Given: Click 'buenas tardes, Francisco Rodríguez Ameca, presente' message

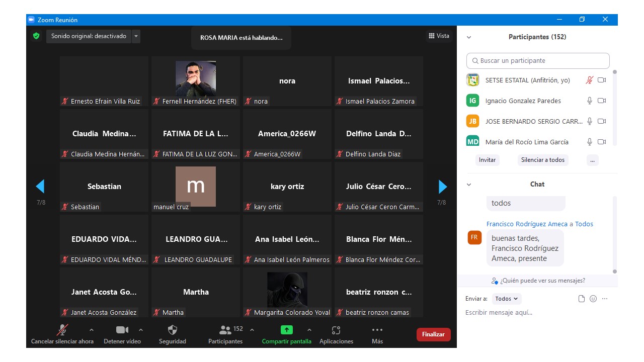Looking at the screenshot, I should point(525,248).
